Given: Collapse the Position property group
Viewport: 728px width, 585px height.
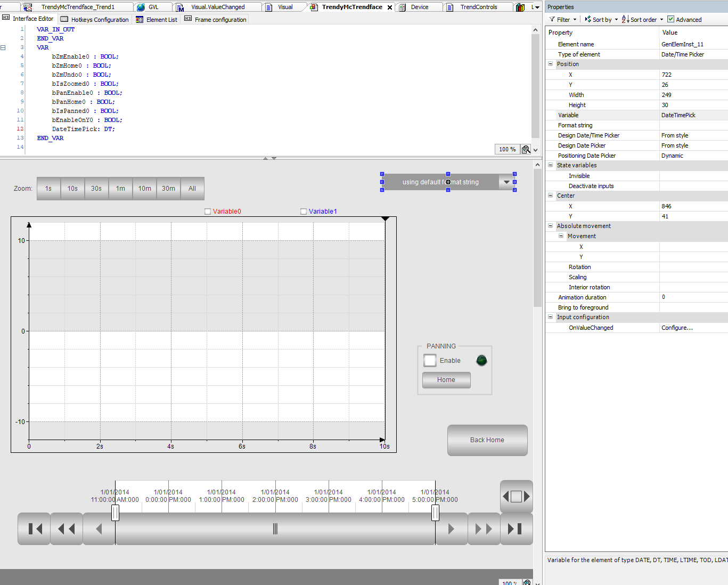Looking at the screenshot, I should point(551,64).
